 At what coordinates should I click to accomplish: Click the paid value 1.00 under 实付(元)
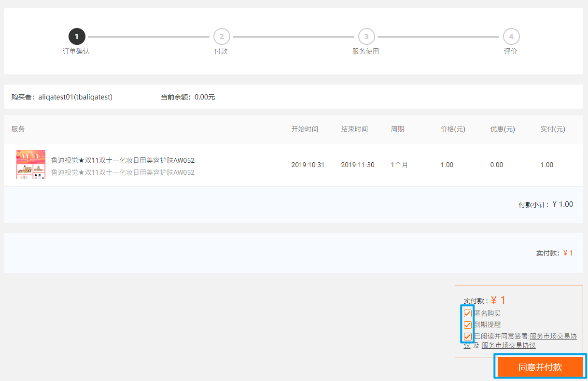[547, 165]
